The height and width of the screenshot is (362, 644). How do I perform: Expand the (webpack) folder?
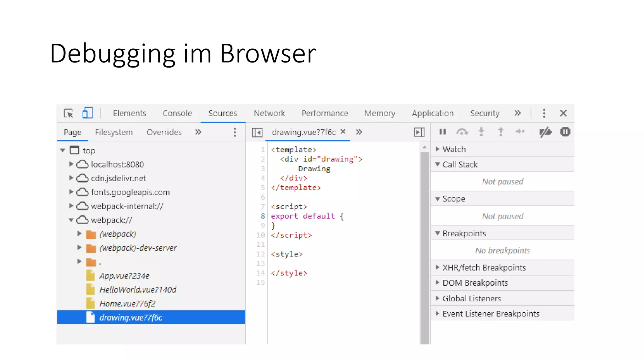(79, 233)
